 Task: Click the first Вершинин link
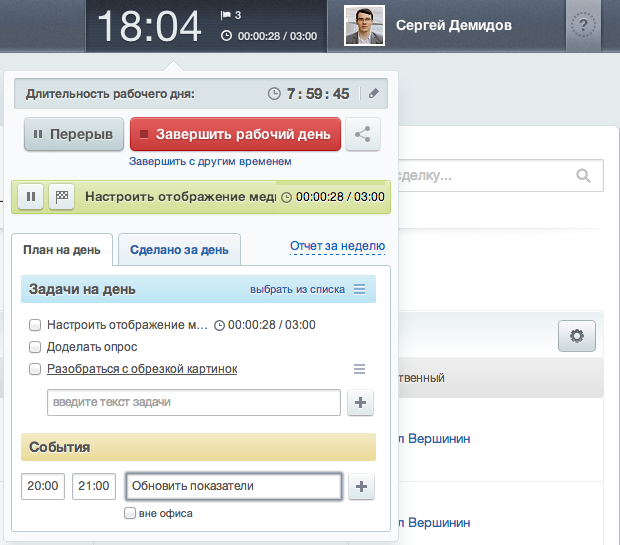[434, 438]
